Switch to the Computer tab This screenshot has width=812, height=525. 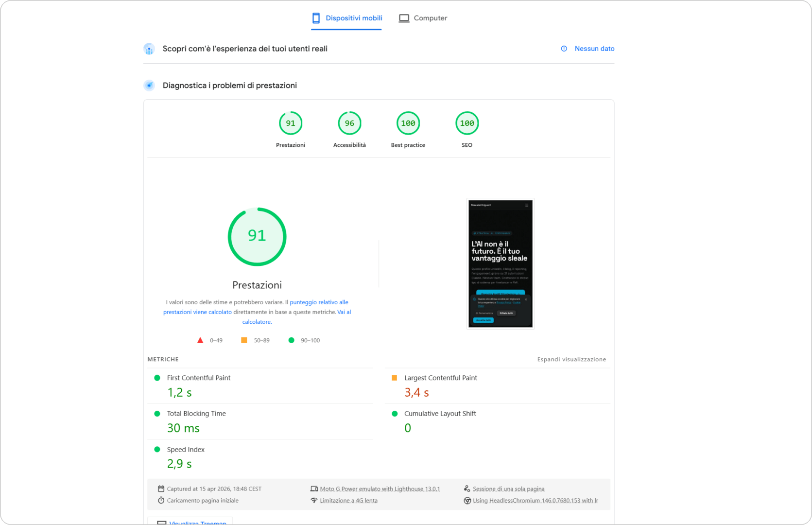[x=423, y=18]
